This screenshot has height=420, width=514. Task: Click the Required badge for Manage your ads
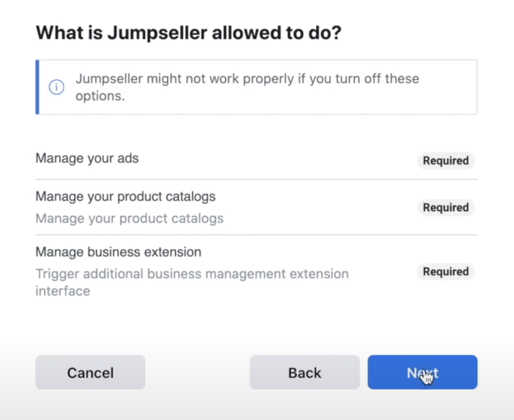(x=445, y=161)
